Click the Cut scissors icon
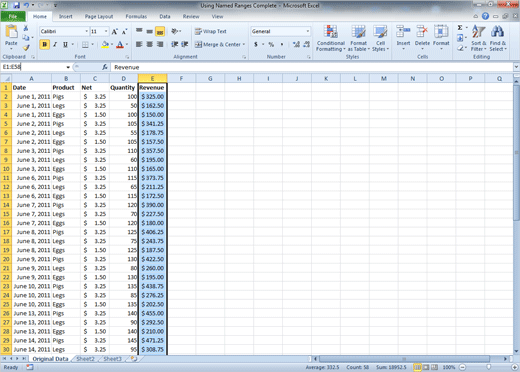520x372 pixels. point(26,28)
